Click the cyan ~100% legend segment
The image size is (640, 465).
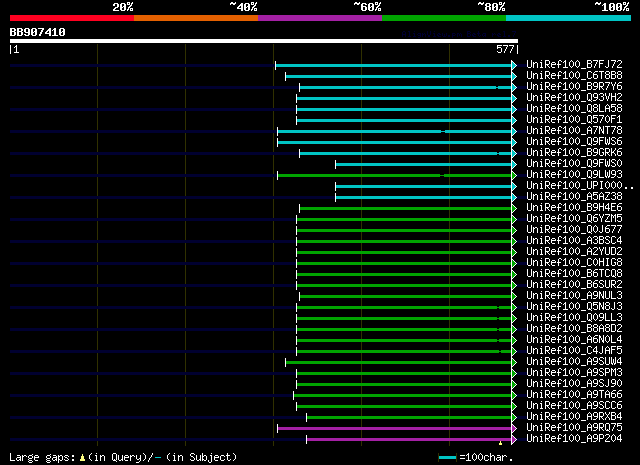(568, 18)
